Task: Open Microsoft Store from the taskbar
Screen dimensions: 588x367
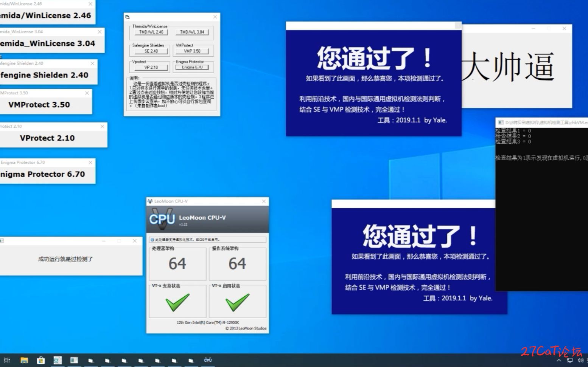Action: point(41,360)
